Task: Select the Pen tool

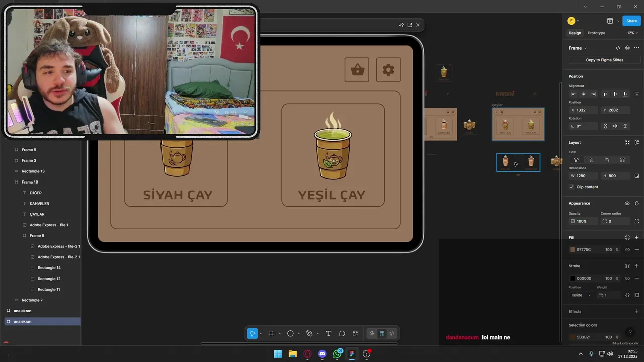Action: pyautogui.click(x=309, y=333)
